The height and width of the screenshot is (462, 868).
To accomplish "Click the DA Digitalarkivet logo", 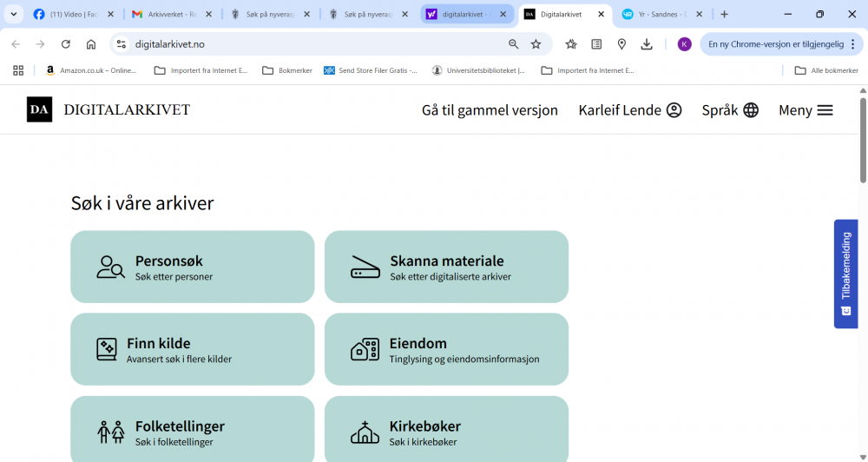I will 39,109.
